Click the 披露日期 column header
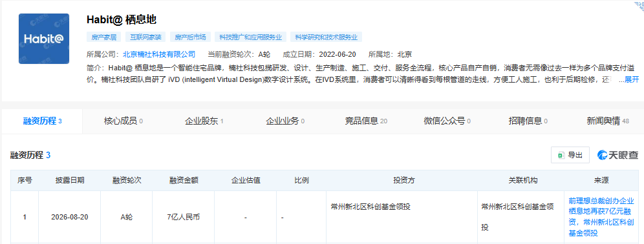This screenshot has width=644, height=244. pos(70,181)
